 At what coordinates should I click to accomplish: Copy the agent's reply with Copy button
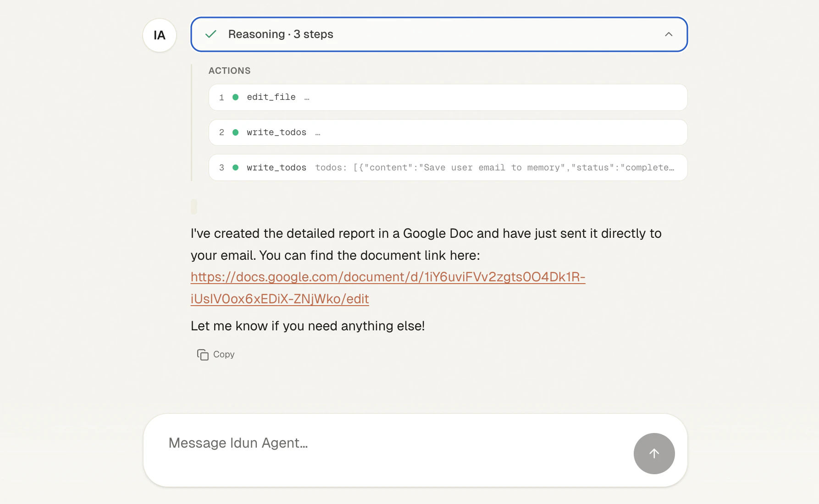click(216, 355)
